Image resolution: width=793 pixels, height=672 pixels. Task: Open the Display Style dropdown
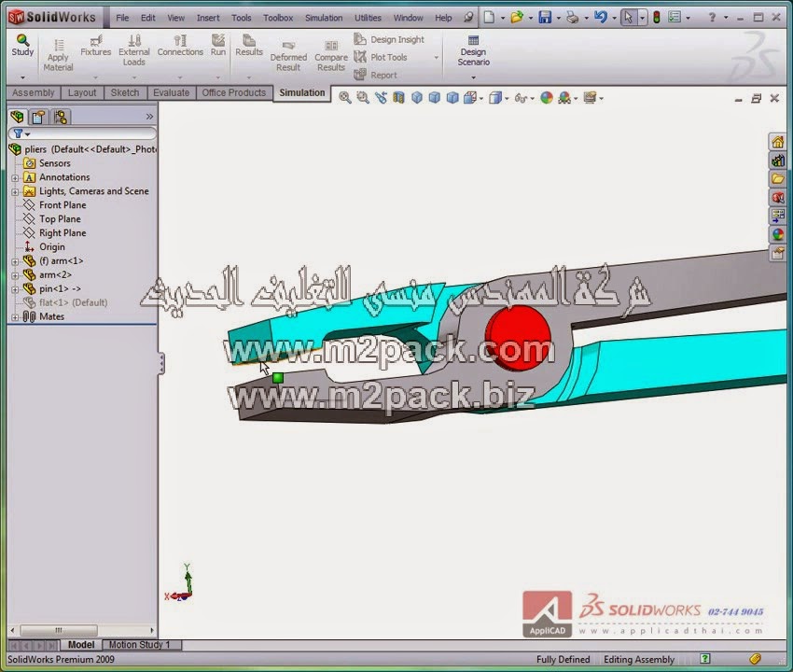(507, 98)
